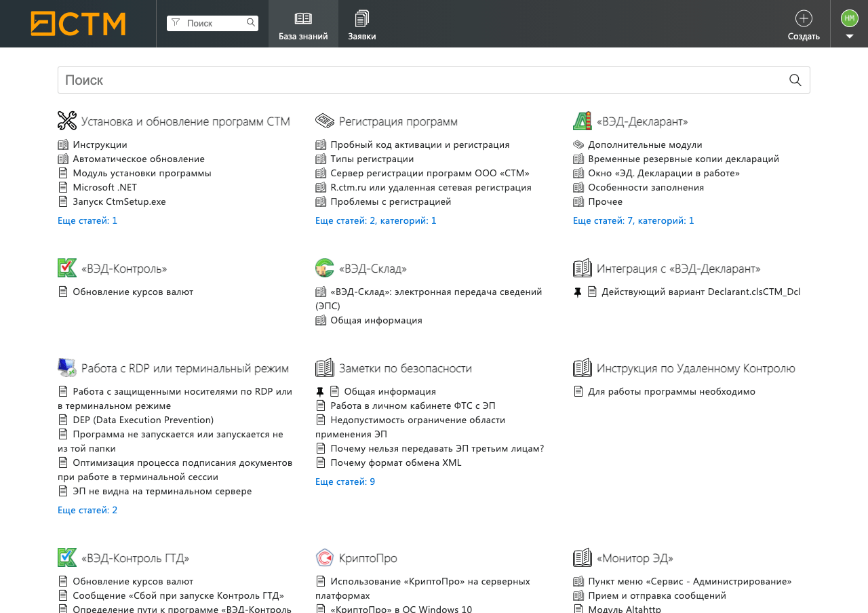Open the Особенности заполнения entry
The width and height of the screenshot is (868, 613).
coord(646,187)
